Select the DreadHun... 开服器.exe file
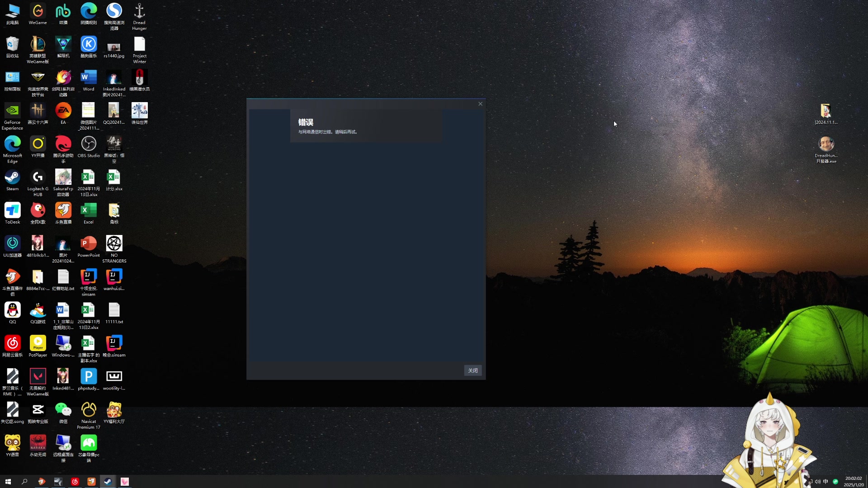This screenshot has width=868, height=488. pyautogui.click(x=826, y=145)
